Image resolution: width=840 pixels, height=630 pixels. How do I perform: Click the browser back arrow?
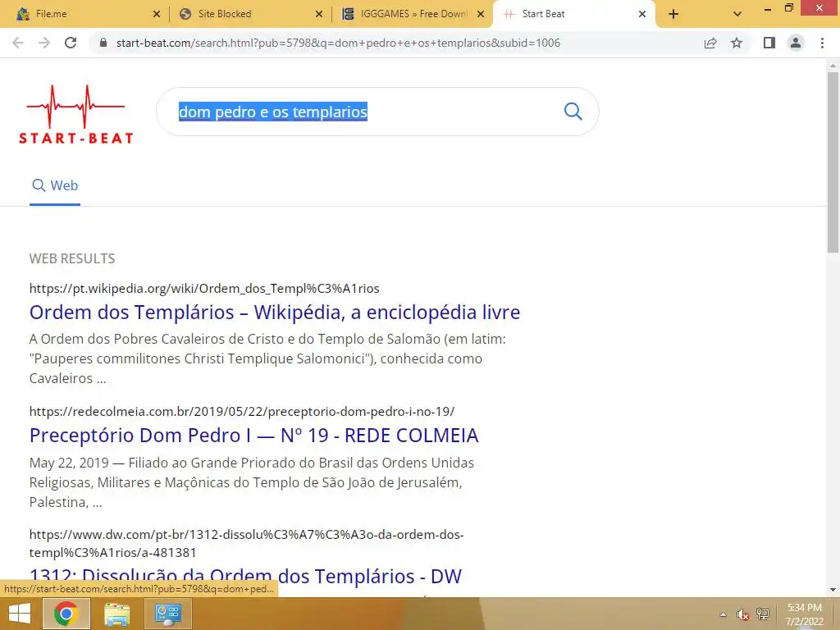coord(18,43)
